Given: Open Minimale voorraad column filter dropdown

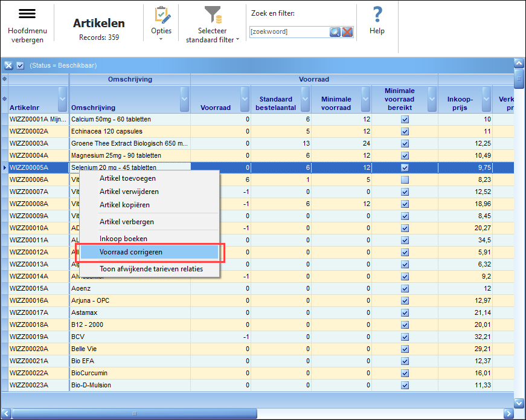Looking at the screenshot, I should coord(365,99).
